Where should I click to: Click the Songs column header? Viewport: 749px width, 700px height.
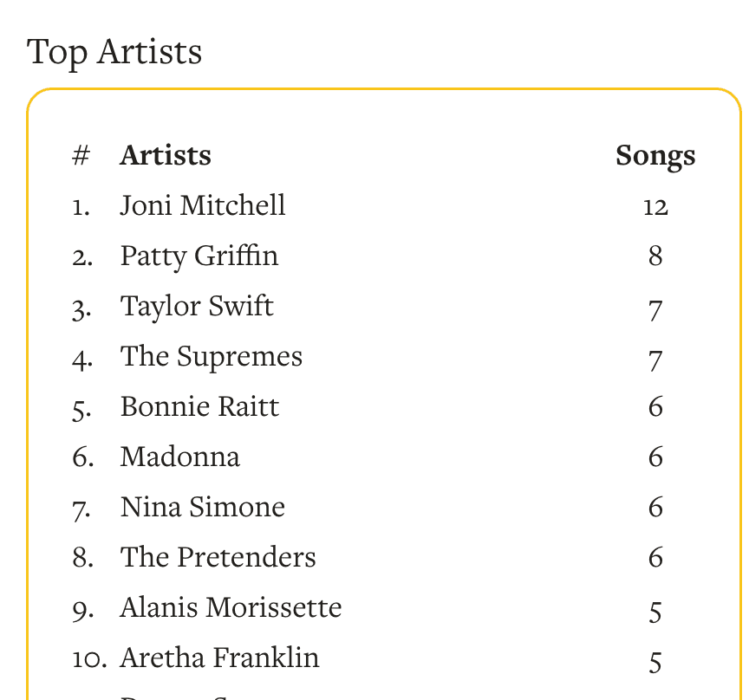click(655, 156)
